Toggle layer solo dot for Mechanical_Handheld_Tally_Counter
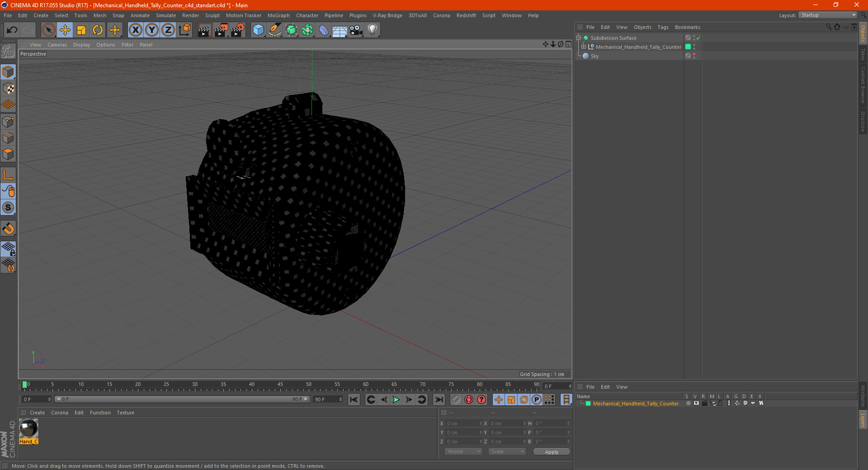868x470 pixels. click(x=688, y=403)
